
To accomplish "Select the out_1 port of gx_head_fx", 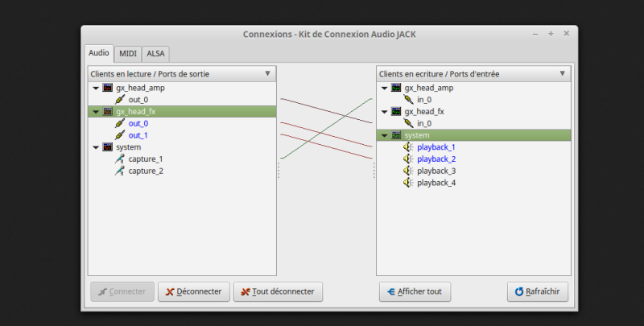I will pos(138,135).
